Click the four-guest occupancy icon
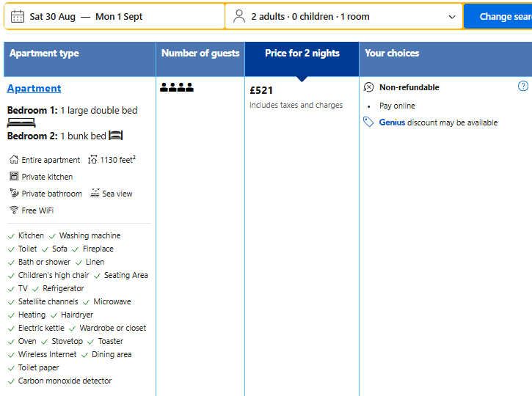The image size is (532, 396). coord(177,87)
